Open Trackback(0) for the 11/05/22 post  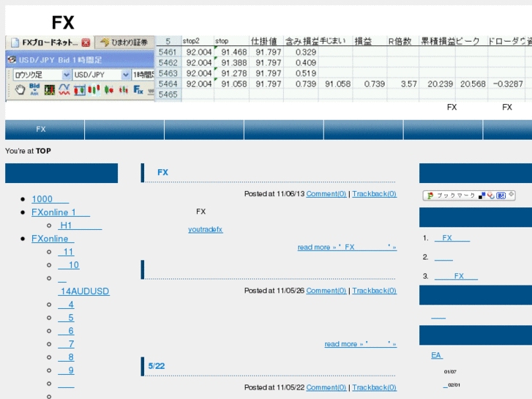374,387
